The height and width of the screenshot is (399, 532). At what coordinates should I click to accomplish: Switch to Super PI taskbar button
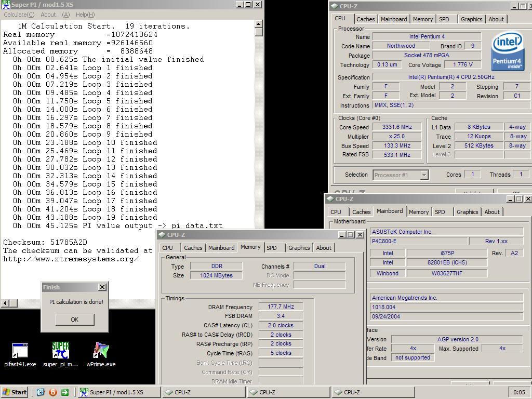[119, 392]
